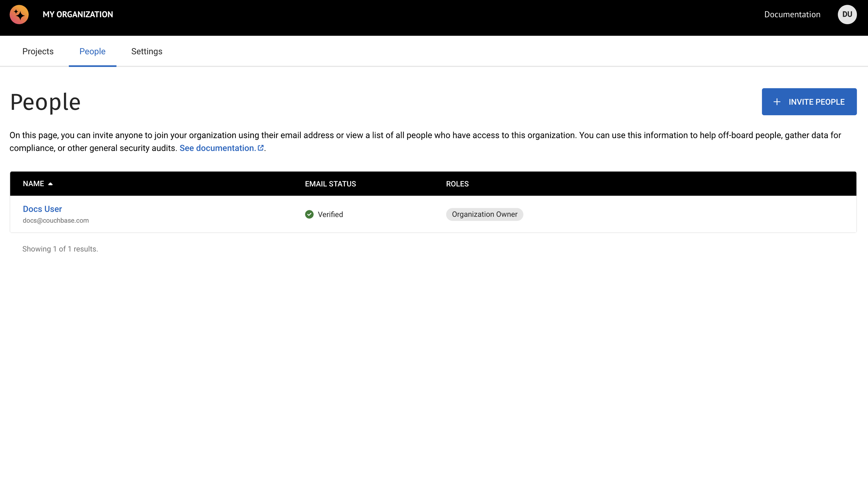The width and height of the screenshot is (868, 486).
Task: Select the Projects tab
Action: (x=38, y=51)
